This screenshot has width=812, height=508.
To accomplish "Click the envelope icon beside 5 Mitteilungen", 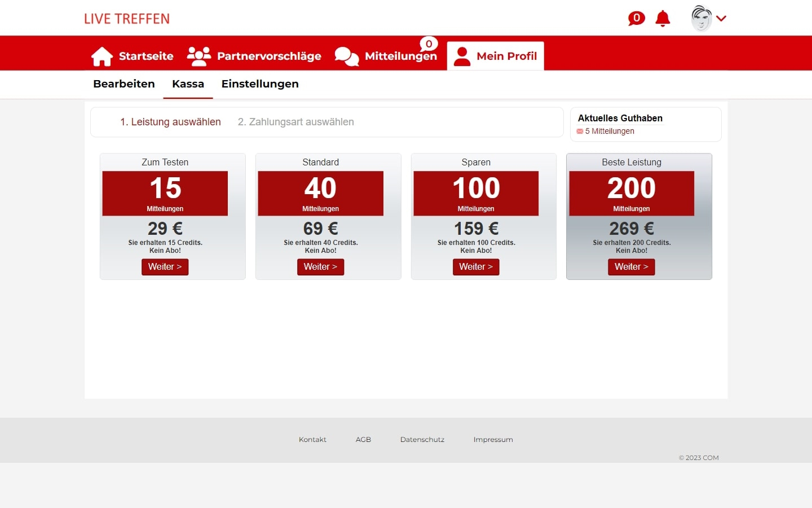I will point(579,131).
